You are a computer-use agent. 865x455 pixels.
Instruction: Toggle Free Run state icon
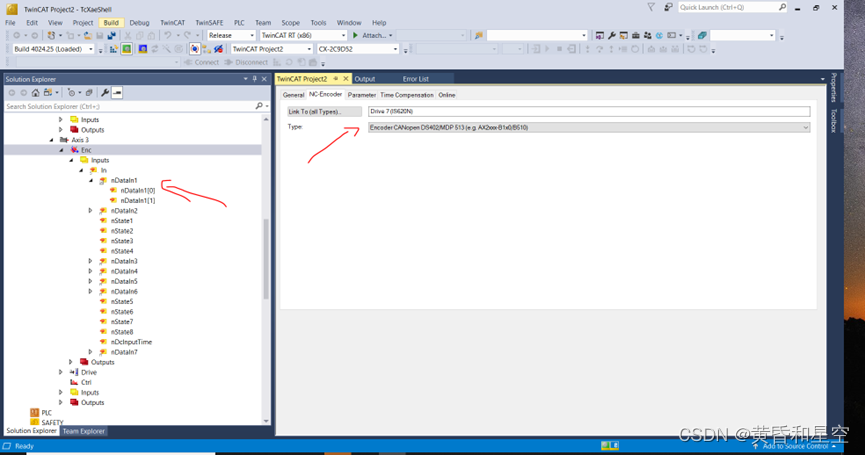pyautogui.click(x=195, y=49)
